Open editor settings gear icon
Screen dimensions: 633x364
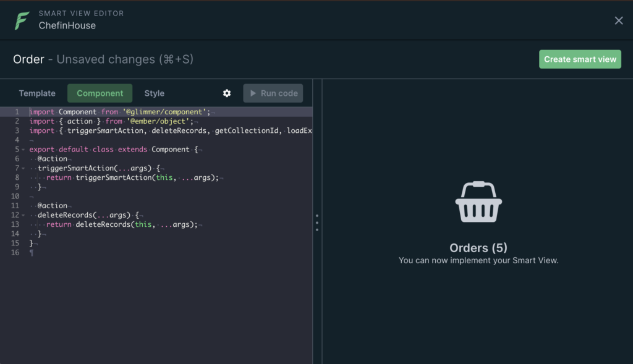point(227,93)
